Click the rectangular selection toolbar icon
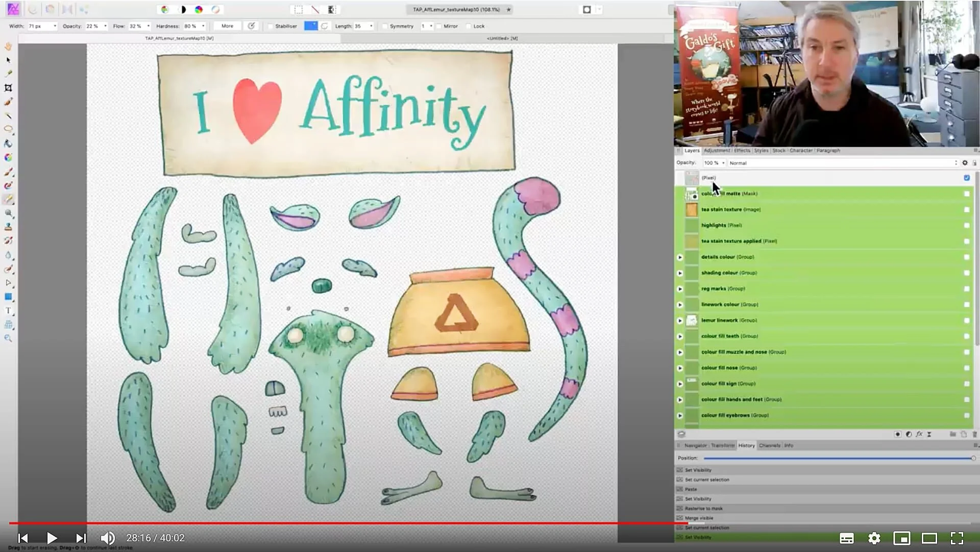 click(298, 10)
